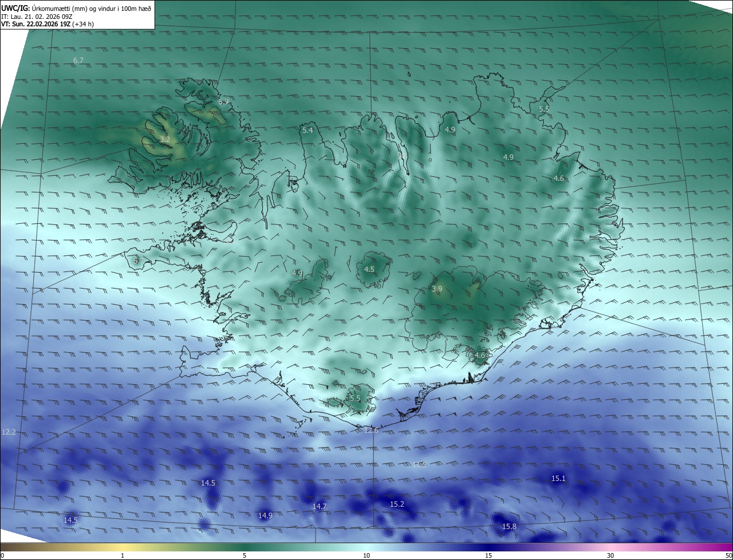Click the colour scale tick labelled 10
Viewport: 733px width, 560px height.
click(x=366, y=556)
